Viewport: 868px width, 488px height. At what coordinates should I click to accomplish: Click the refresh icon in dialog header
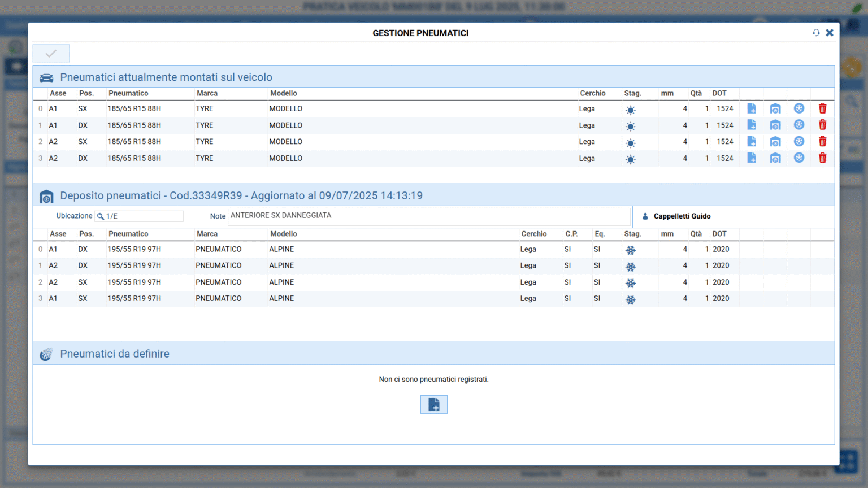pyautogui.click(x=816, y=33)
